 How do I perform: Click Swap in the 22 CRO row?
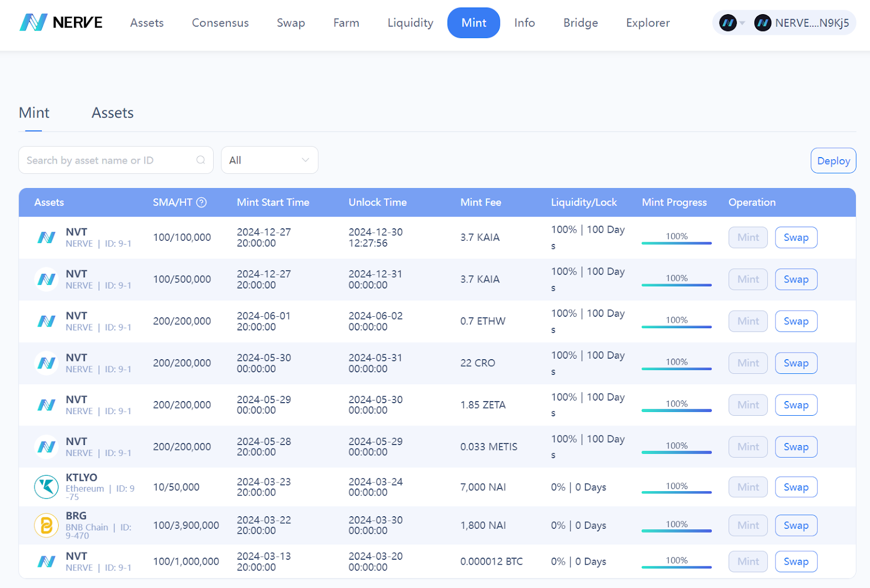pyautogui.click(x=796, y=363)
